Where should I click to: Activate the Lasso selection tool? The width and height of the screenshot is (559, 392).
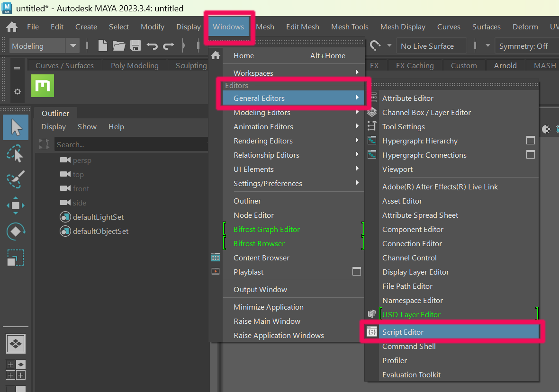pyautogui.click(x=15, y=153)
